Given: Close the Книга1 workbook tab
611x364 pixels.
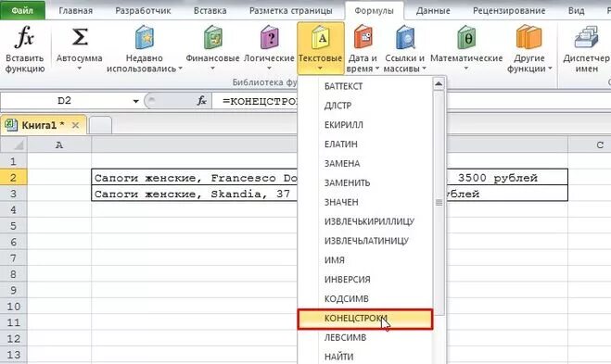Looking at the screenshot, I should pyautogui.click(x=76, y=125).
